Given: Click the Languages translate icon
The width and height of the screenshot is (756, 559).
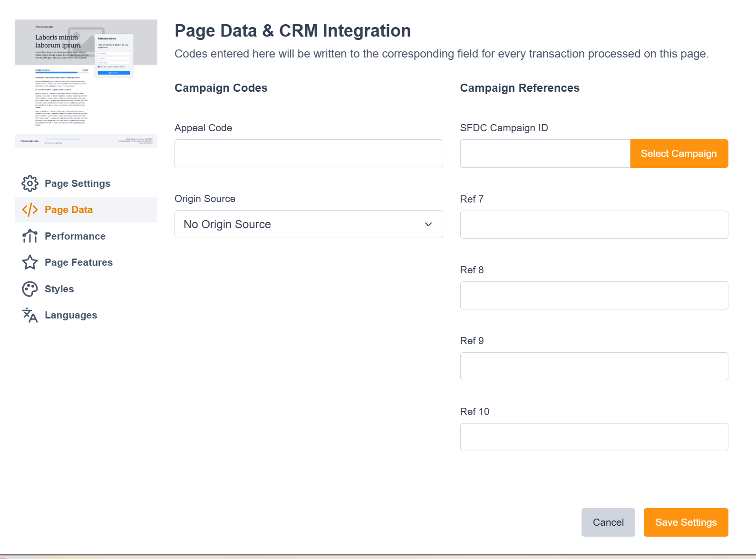Looking at the screenshot, I should [x=30, y=315].
